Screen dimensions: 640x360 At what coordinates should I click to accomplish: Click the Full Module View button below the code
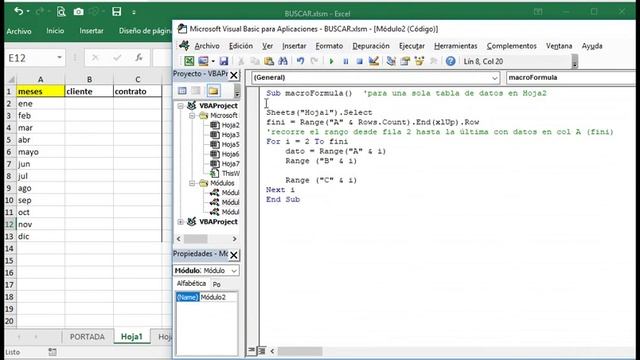262,351
